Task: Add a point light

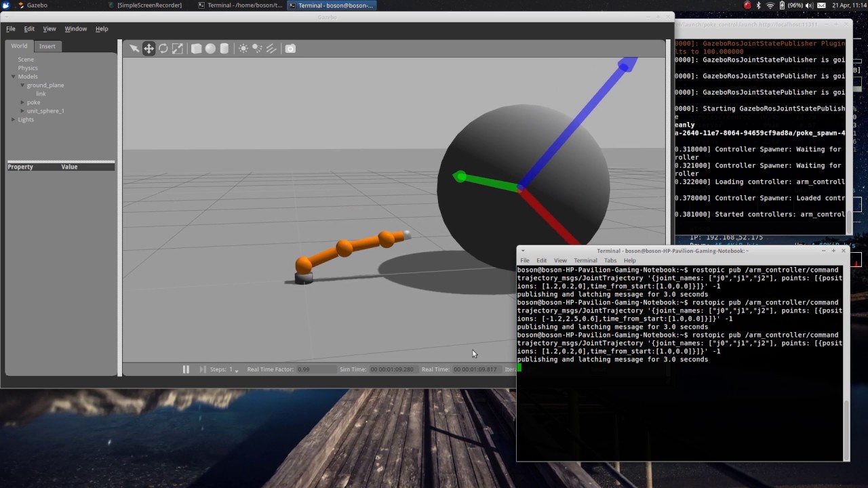Action: coord(243,49)
